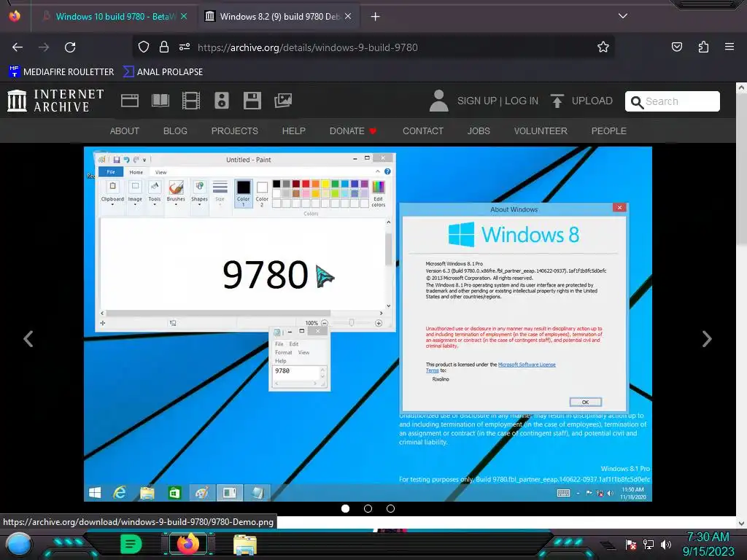747x560 pixels.
Task: Bookmark this page with the star icon
Action: (x=603, y=47)
